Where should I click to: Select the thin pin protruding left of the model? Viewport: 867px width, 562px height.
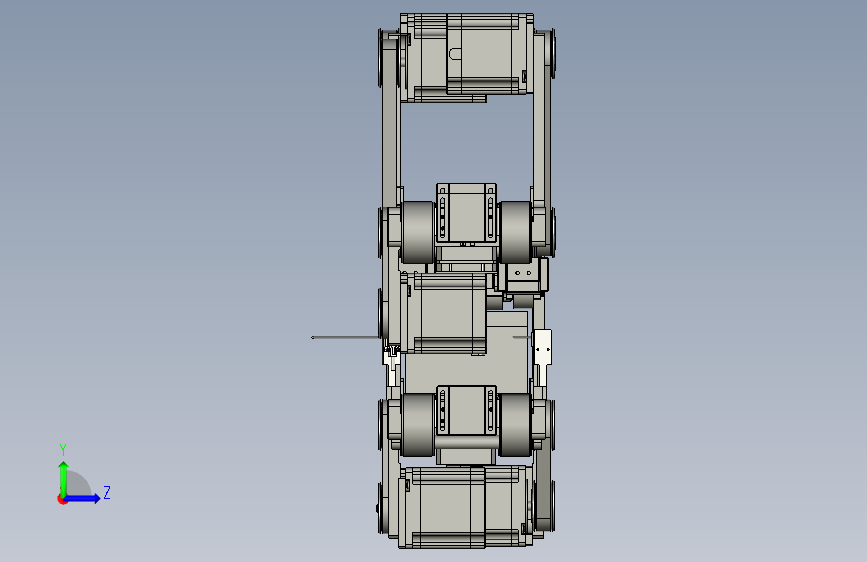[x=346, y=337]
